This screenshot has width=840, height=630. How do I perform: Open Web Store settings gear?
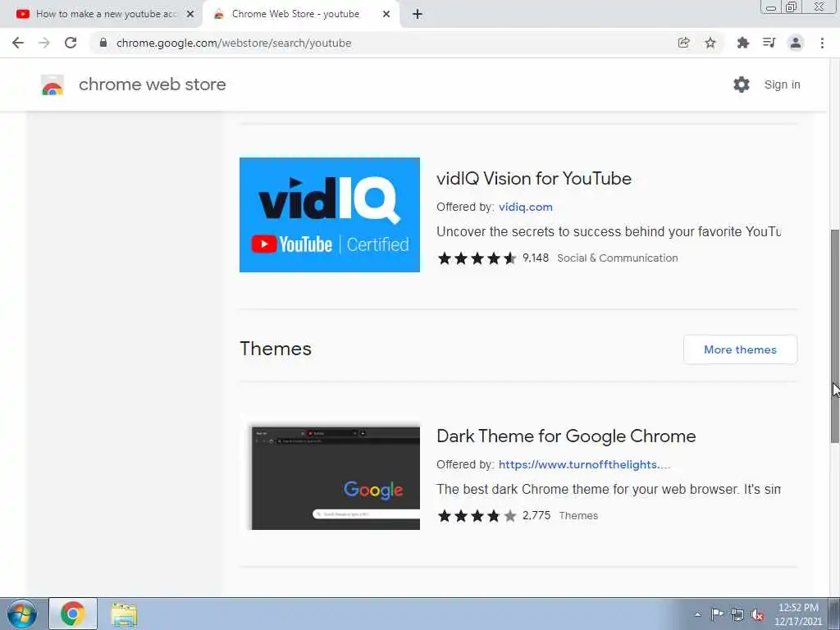coord(742,84)
